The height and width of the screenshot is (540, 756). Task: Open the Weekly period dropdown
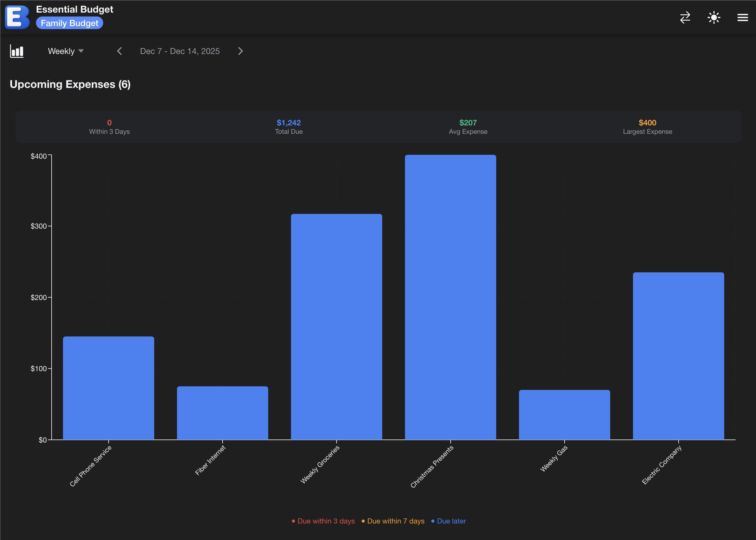click(65, 51)
